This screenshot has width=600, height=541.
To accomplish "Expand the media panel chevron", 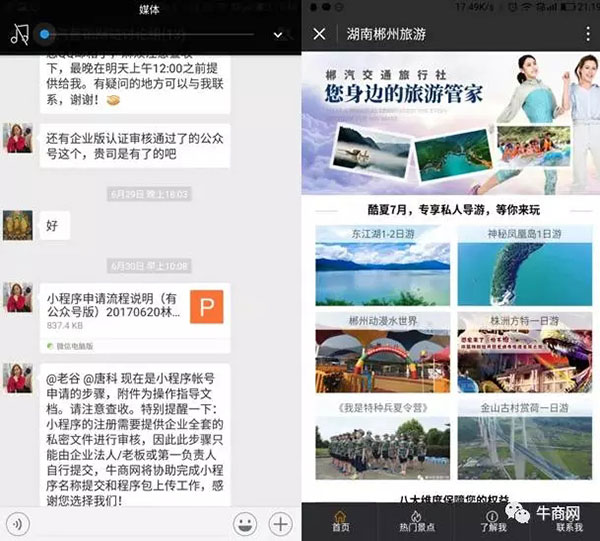I will [x=278, y=35].
